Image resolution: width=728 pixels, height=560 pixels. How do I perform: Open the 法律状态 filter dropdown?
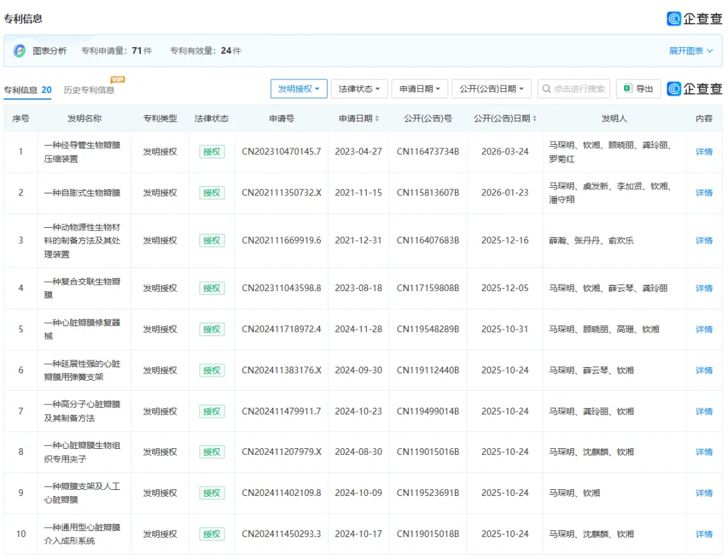tap(359, 89)
